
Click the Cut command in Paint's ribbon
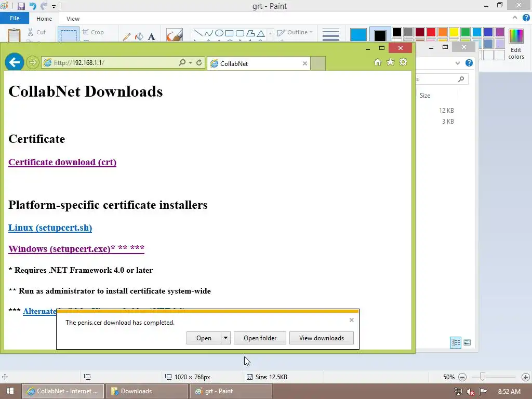[37, 32]
